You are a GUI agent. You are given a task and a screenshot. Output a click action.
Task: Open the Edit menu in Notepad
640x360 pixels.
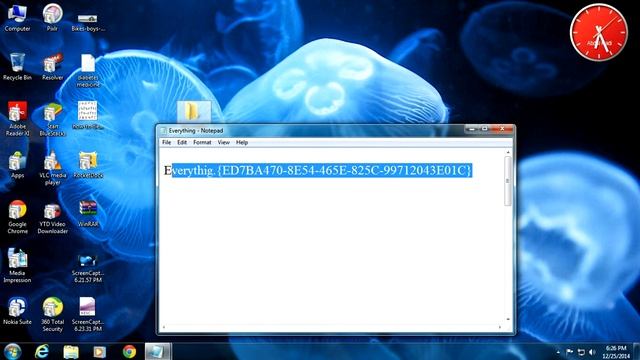point(182,142)
